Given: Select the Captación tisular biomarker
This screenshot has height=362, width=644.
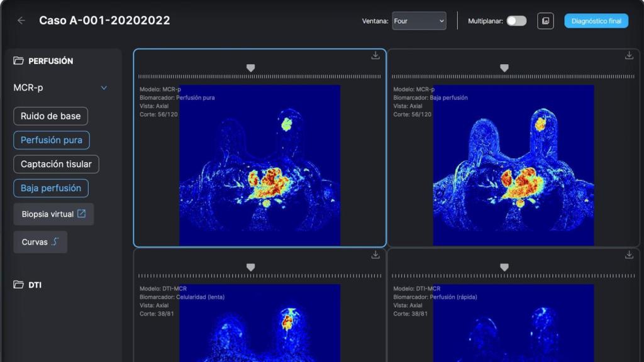Looking at the screenshot, I should 56,164.
